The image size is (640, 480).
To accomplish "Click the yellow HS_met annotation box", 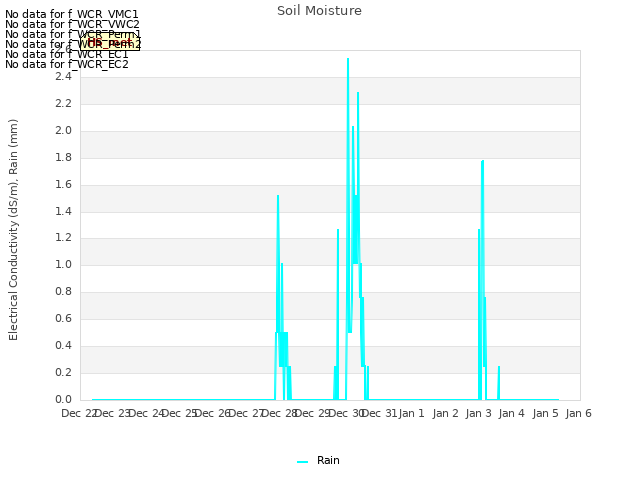I will coord(110,42).
